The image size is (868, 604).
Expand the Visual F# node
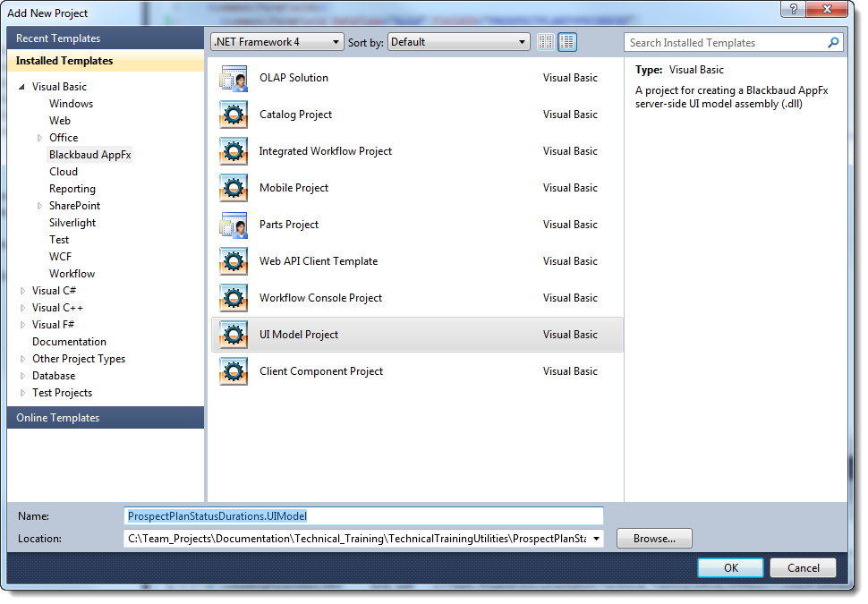(x=22, y=326)
